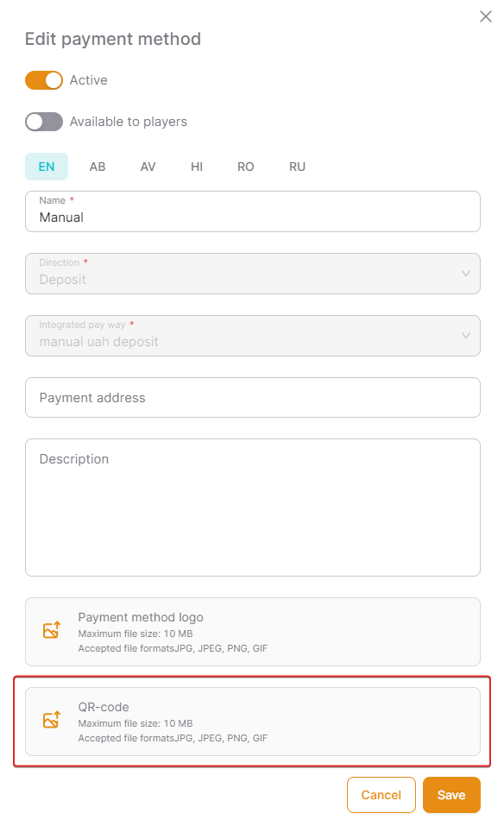The image size is (504, 826).
Task: Click the Payment method logo upload icon
Action: pos(52,630)
